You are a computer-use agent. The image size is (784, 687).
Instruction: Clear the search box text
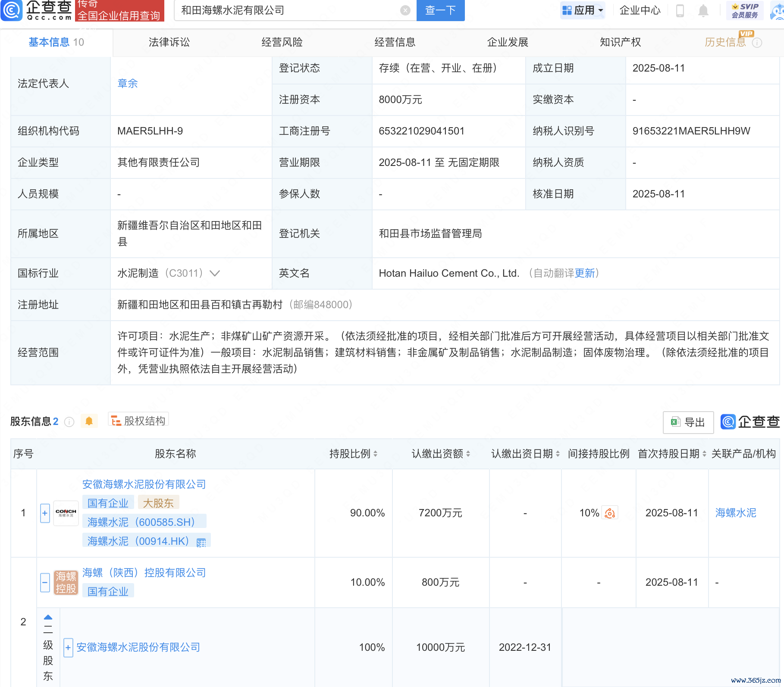[x=405, y=10]
